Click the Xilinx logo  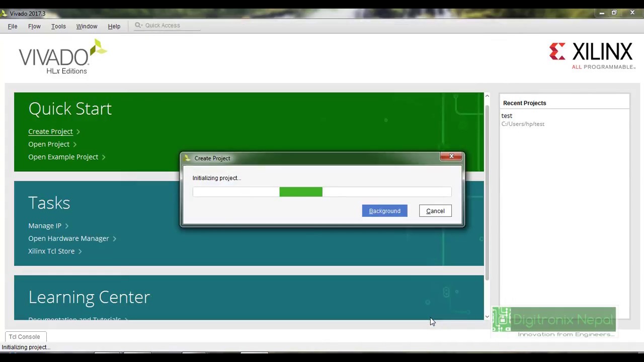pyautogui.click(x=592, y=56)
